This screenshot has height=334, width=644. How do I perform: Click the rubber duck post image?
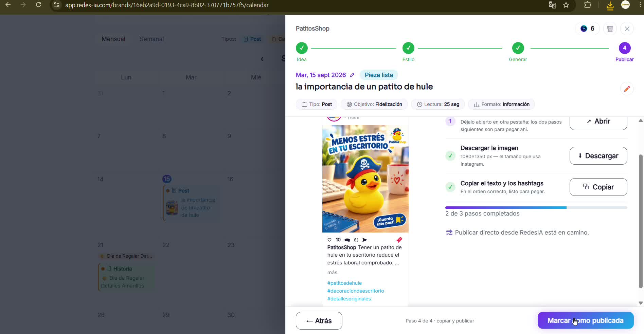365,179
